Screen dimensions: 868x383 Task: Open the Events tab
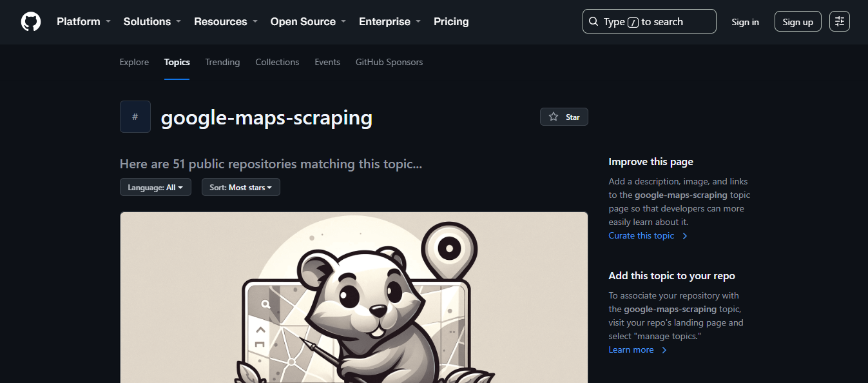coord(327,62)
